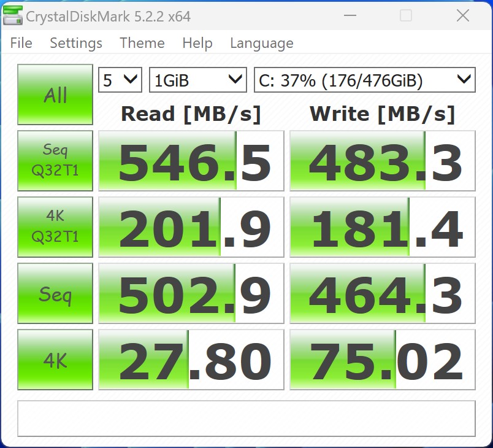The image size is (493, 448).
Task: Open the File menu
Action: pos(21,43)
